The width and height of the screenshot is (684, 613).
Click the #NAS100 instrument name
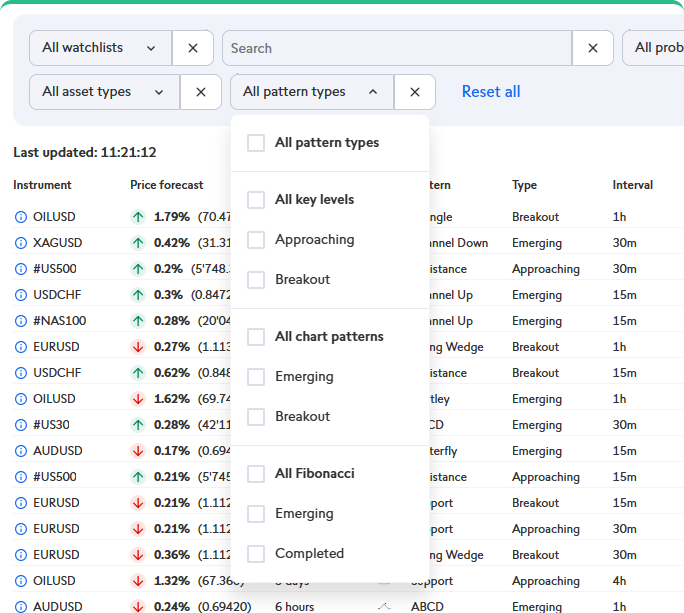click(60, 321)
